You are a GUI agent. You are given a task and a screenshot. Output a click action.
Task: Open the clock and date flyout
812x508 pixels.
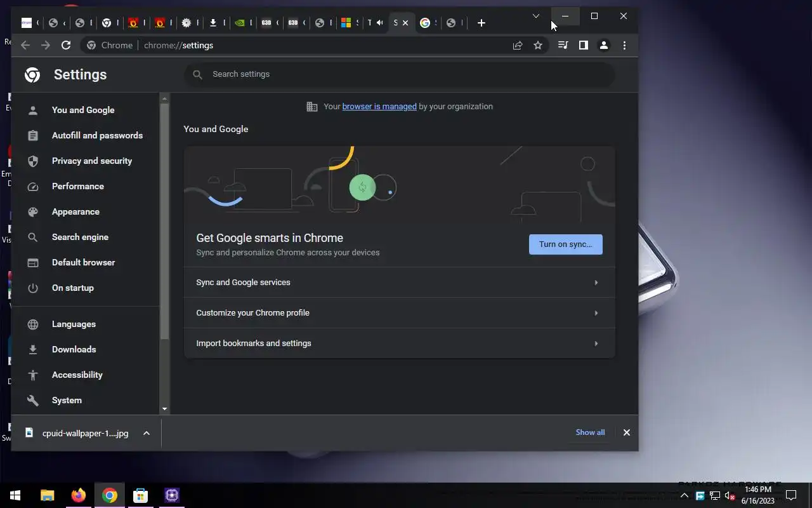758,495
